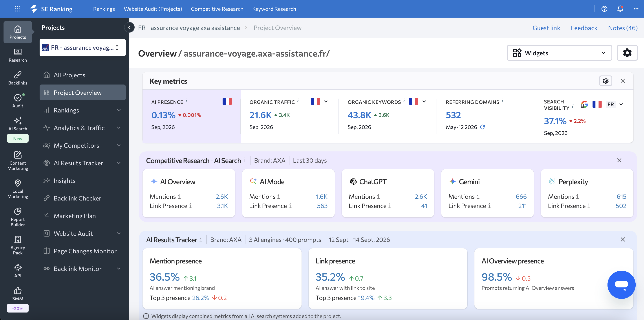This screenshot has height=320, width=644.
Task: Click the SE Ranking logo
Action: click(51, 9)
